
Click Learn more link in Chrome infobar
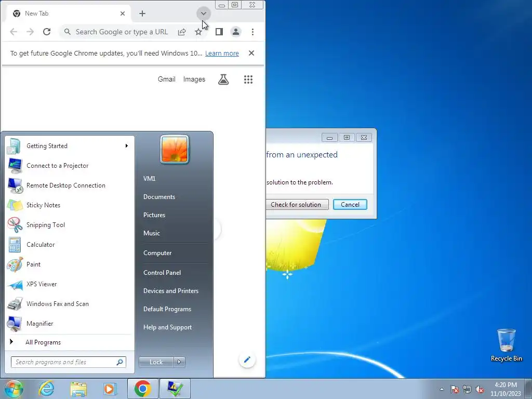point(222,54)
